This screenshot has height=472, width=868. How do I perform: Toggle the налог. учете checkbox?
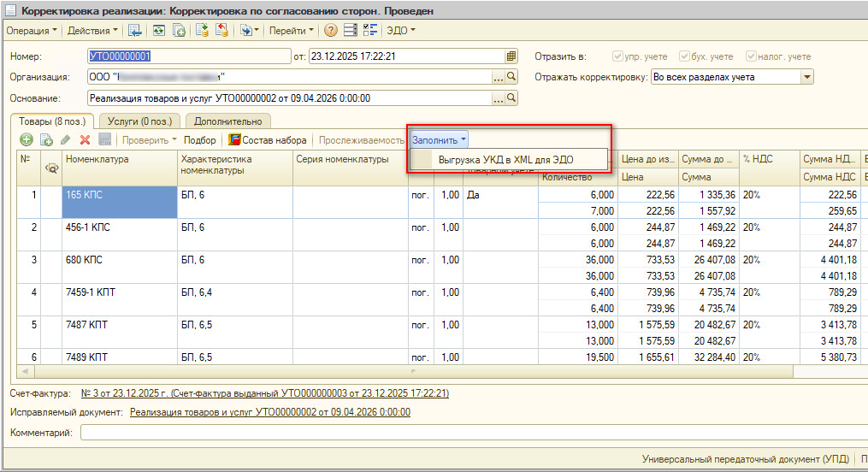(751, 56)
